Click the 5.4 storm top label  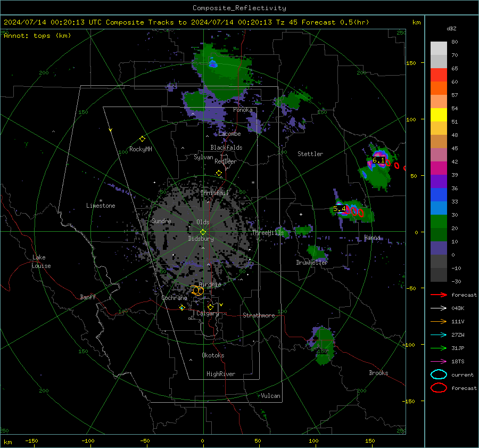(x=339, y=209)
